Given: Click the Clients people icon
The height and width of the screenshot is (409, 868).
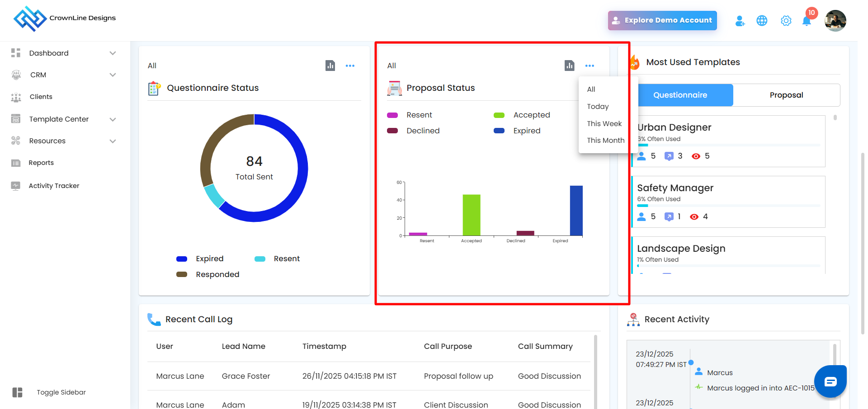Looking at the screenshot, I should 16,97.
